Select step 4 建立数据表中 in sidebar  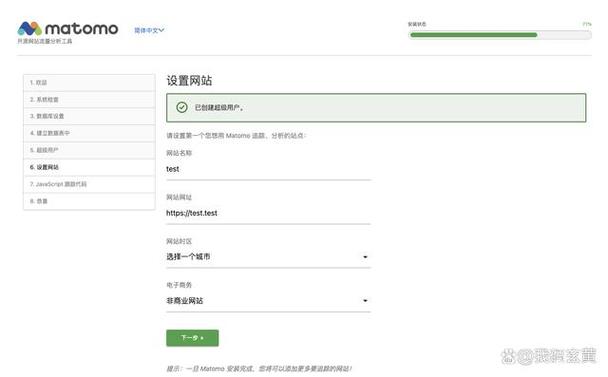click(x=89, y=133)
